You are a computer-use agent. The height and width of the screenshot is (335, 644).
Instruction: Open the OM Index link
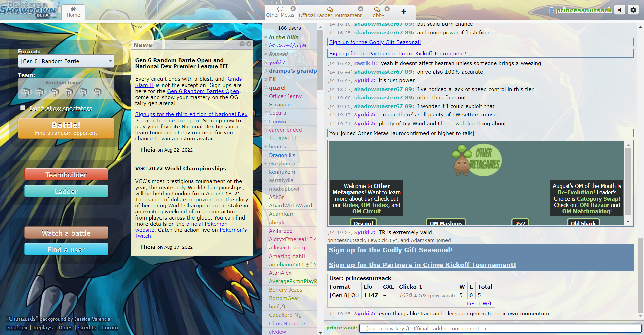click(374, 205)
